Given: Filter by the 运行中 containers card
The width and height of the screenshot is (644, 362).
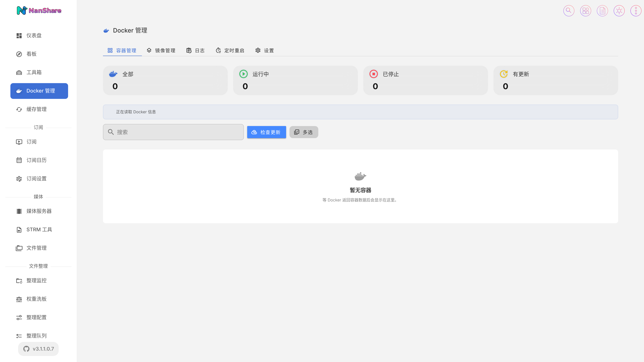Looking at the screenshot, I should (x=295, y=80).
